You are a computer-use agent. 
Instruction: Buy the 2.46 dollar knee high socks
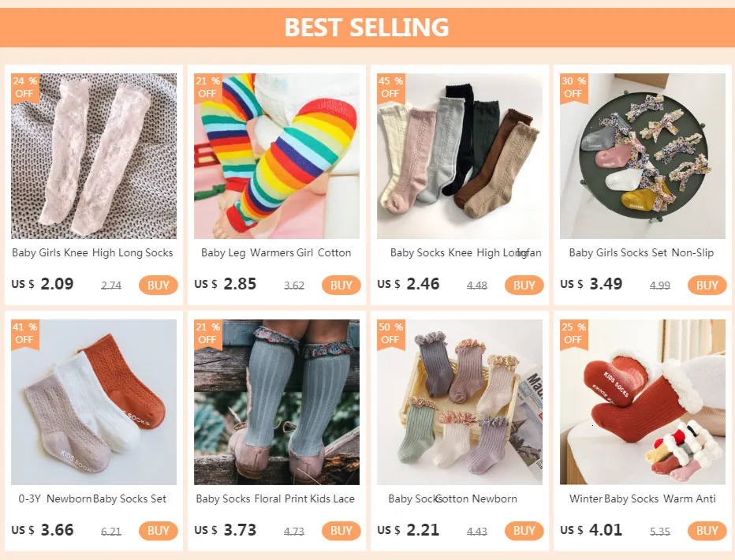[524, 285]
